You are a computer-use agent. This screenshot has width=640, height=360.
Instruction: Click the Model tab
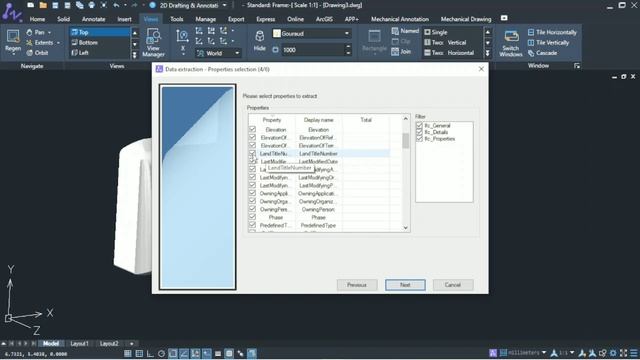coord(51,344)
